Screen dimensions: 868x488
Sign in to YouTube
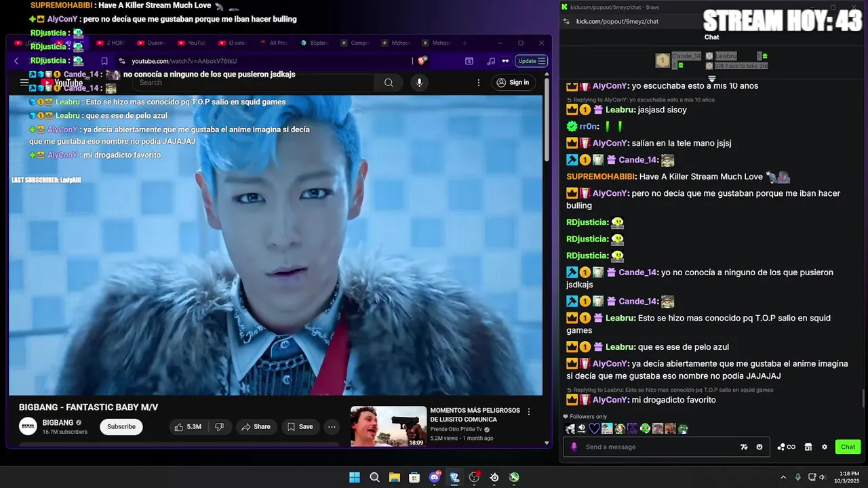pyautogui.click(x=512, y=83)
